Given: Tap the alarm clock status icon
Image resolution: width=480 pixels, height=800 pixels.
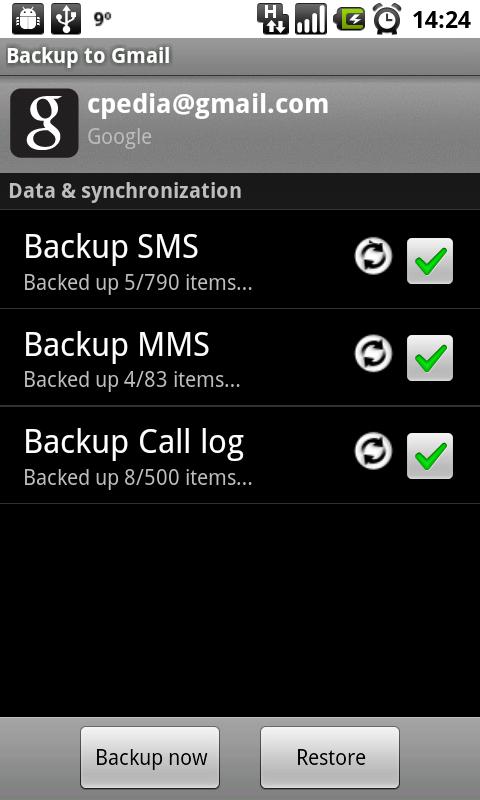Looking at the screenshot, I should (387, 19).
